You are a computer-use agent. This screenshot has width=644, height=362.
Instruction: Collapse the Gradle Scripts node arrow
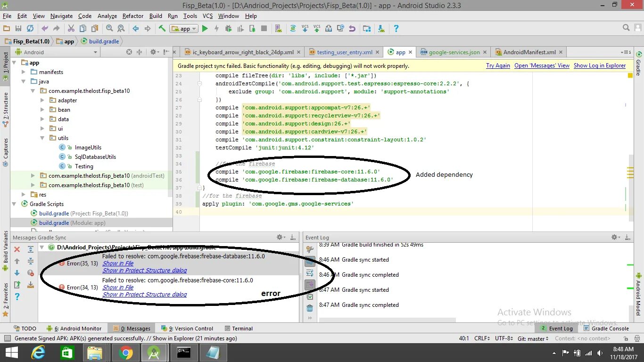[14, 204]
